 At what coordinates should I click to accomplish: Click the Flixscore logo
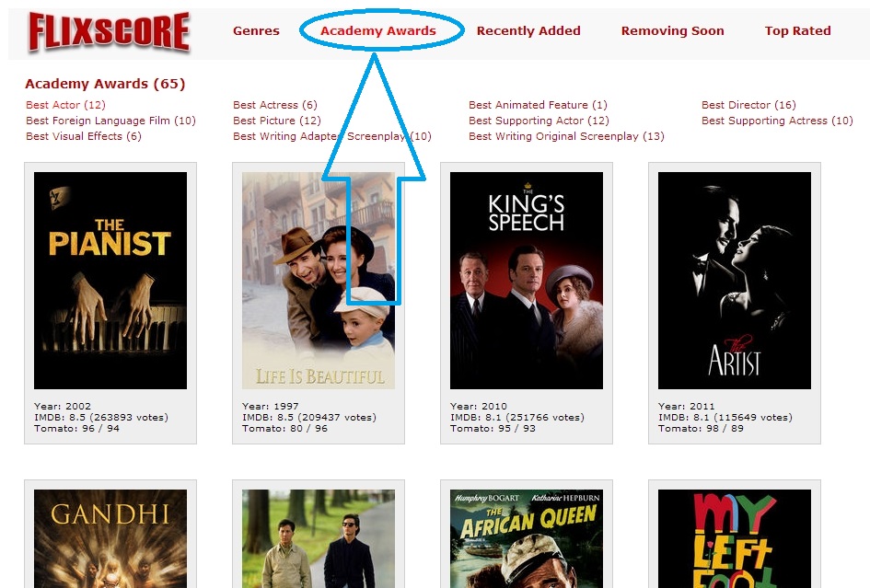point(110,32)
